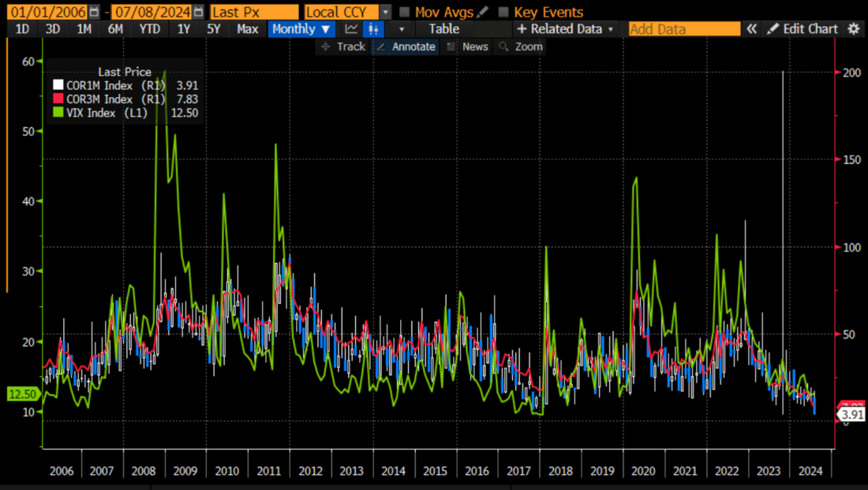868x490 pixels.
Task: Open the Table view
Action: tap(444, 28)
